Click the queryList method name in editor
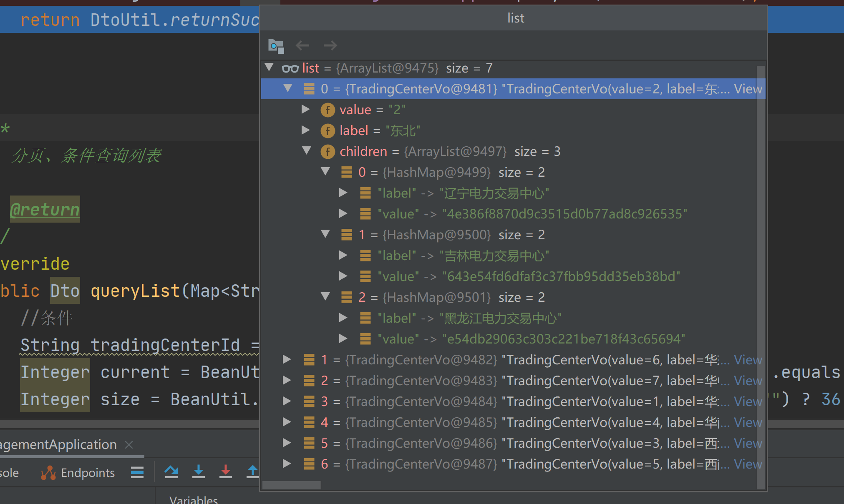This screenshot has width=844, height=504. pyautogui.click(x=135, y=291)
